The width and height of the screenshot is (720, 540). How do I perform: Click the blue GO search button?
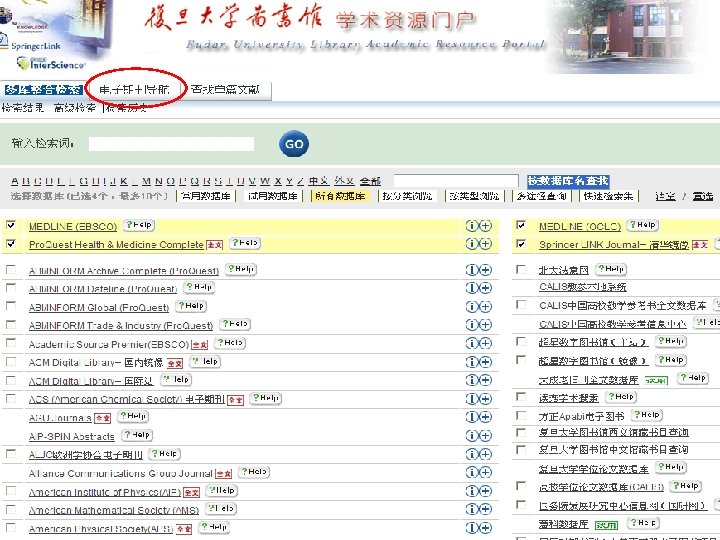294,144
